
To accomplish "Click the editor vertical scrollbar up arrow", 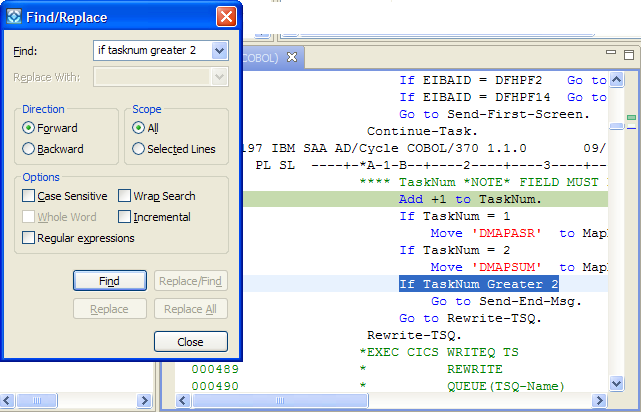I will coord(616,79).
